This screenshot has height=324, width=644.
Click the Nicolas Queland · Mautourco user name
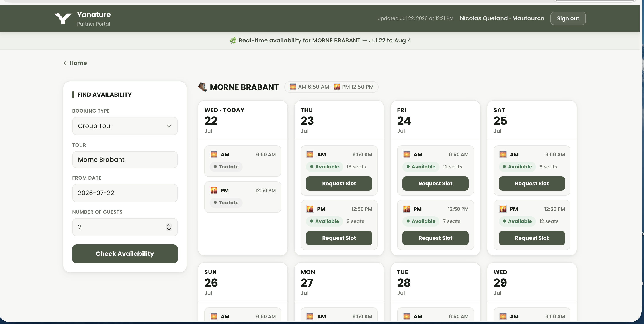pos(502,18)
